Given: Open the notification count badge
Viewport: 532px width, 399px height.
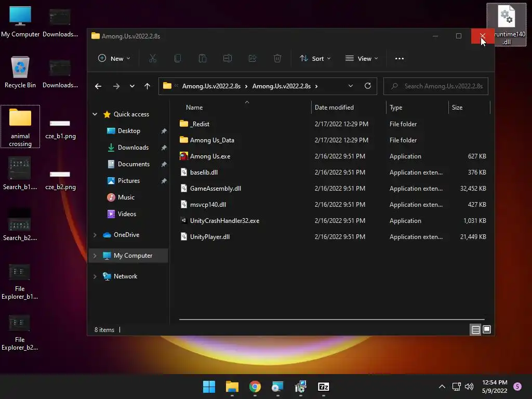Looking at the screenshot, I should (x=517, y=386).
